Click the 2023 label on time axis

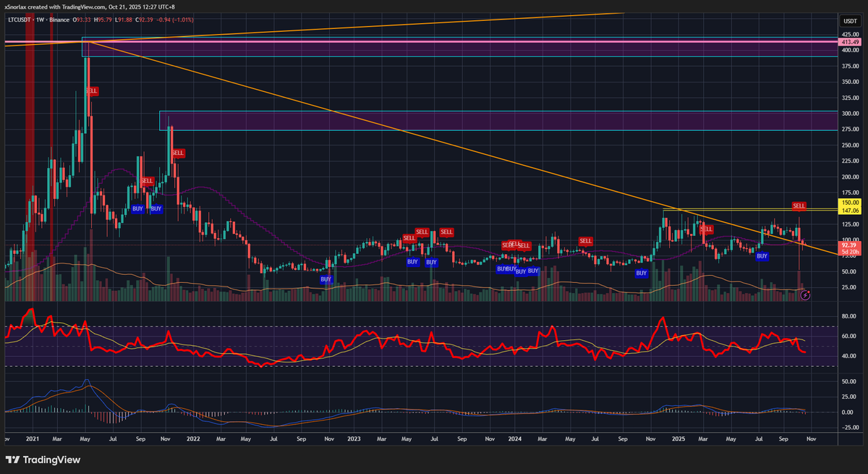point(354,439)
